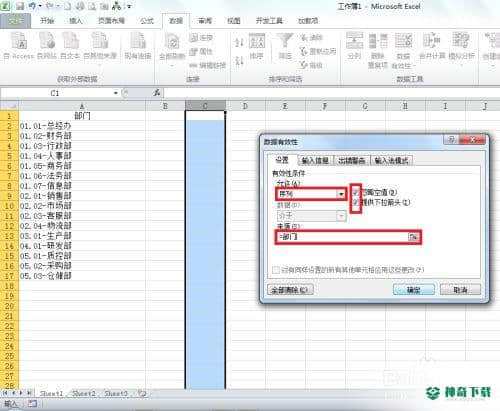Select the Sort A to Z icon
The image size is (500, 411).
(x=239, y=42)
